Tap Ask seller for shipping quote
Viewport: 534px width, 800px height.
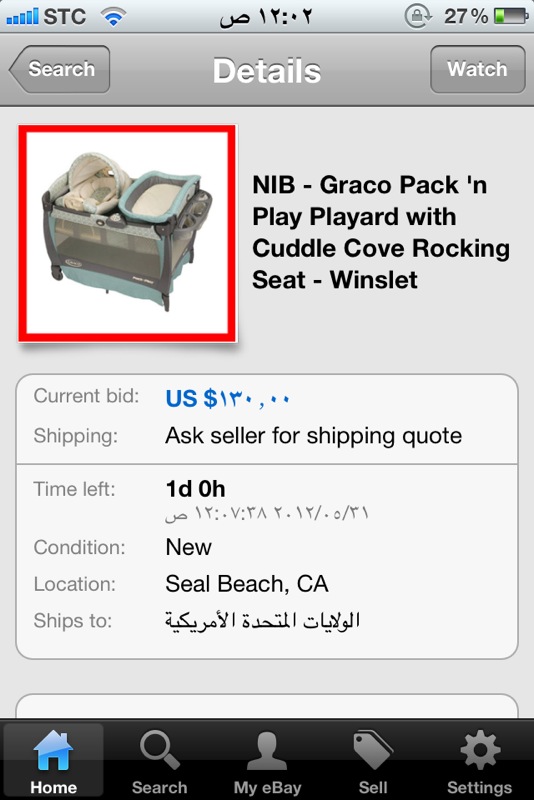pos(314,436)
